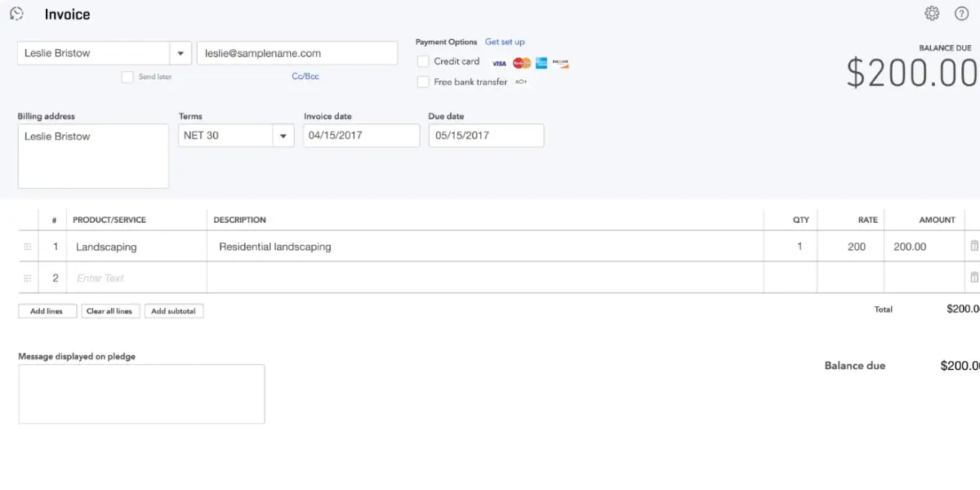Screen dimensions: 980x490
Task: Click the Visa card logo
Action: 499,63
